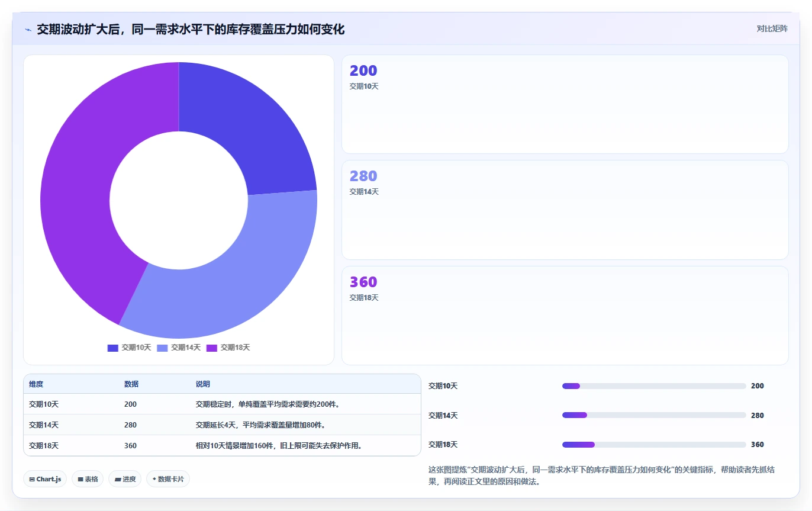Click progress value 280 at bar end

tap(758, 416)
